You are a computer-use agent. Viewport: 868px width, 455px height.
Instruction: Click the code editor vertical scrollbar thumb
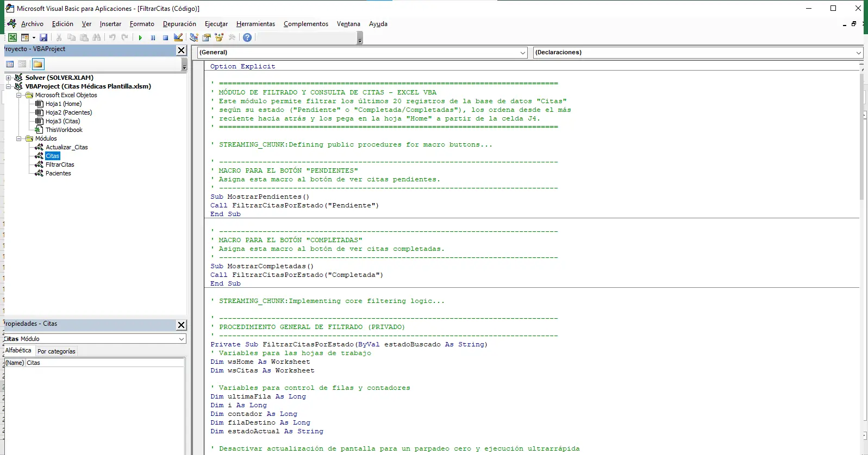point(861,136)
